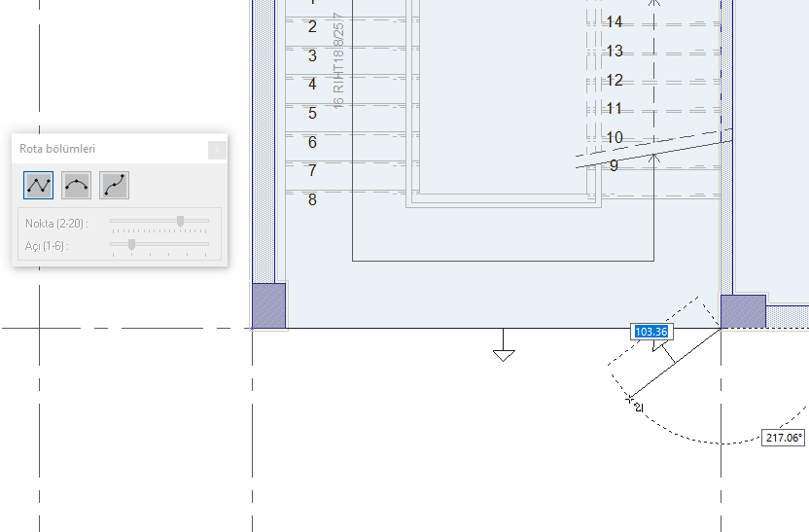Screen dimensions: 809x532
Task: Click stair step number 5
Action: pos(312,113)
